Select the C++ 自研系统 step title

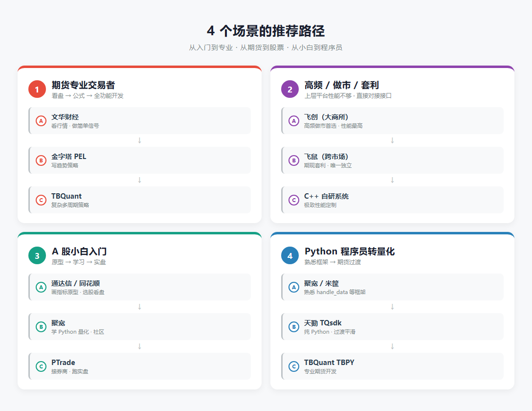pos(327,196)
